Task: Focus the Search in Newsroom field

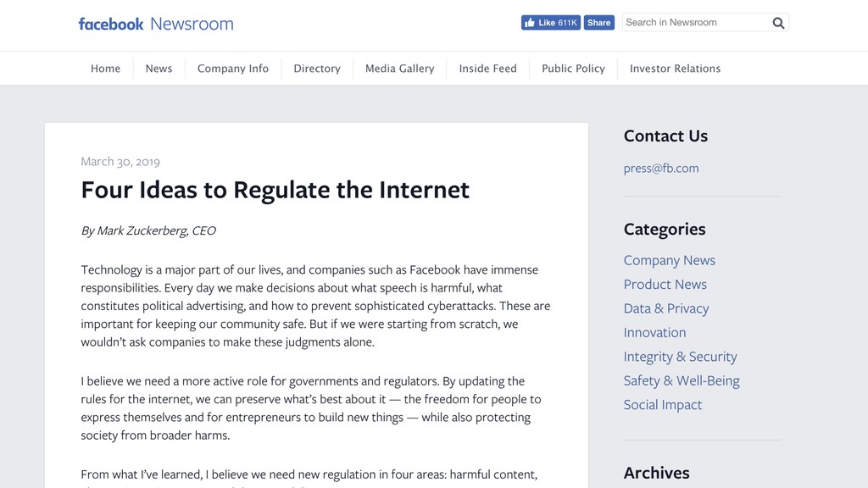Action: (x=697, y=23)
